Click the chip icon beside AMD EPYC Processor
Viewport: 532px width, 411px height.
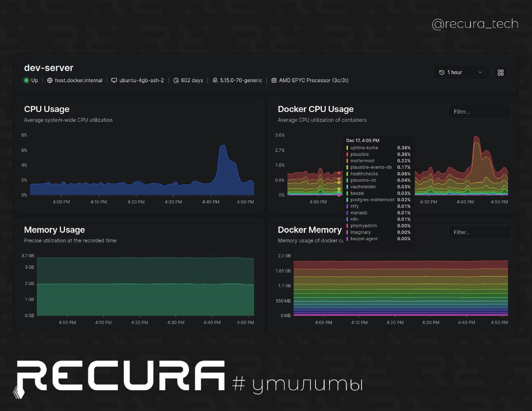point(274,80)
